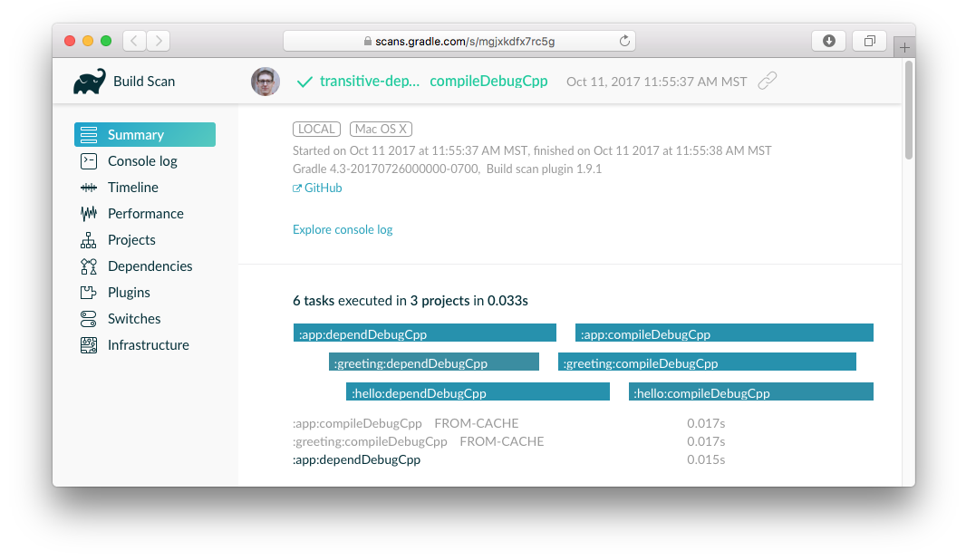Click the Safari address bar
966x560 pixels.
[459, 41]
